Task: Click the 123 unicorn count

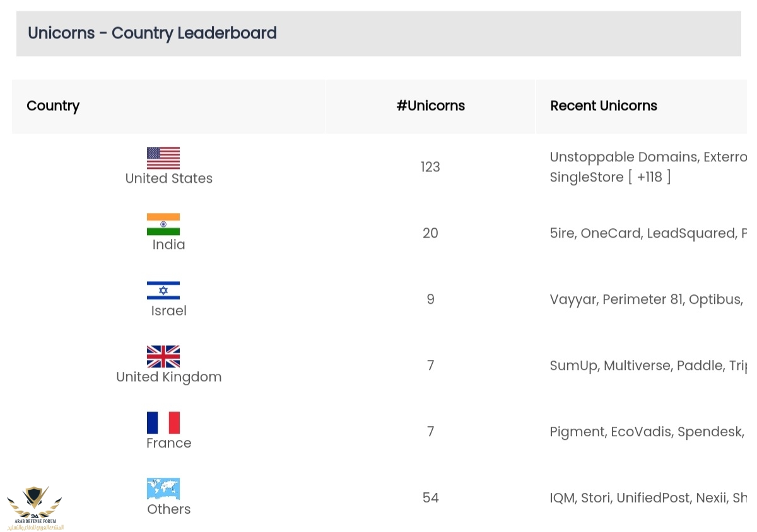Action: coord(430,167)
